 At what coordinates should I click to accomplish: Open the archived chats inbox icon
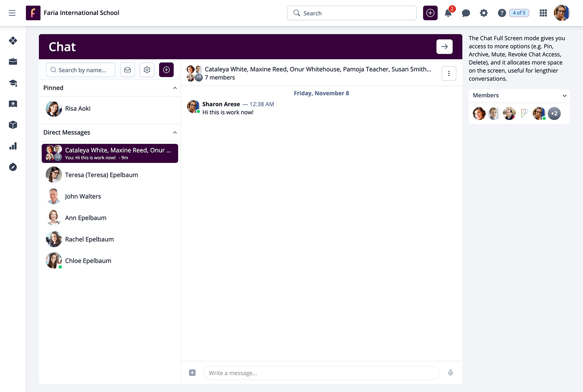click(128, 70)
